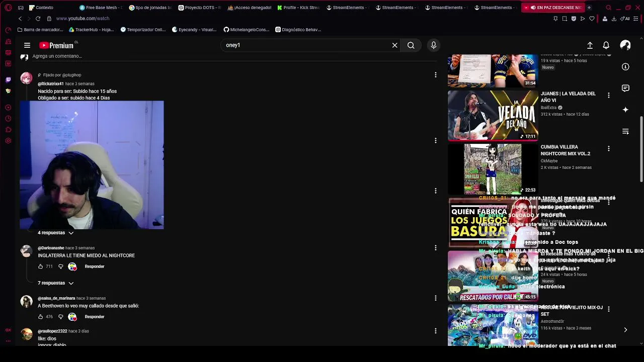This screenshot has width=644, height=362.
Task: Open the playlist queue icon in side panel
Action: click(625, 131)
